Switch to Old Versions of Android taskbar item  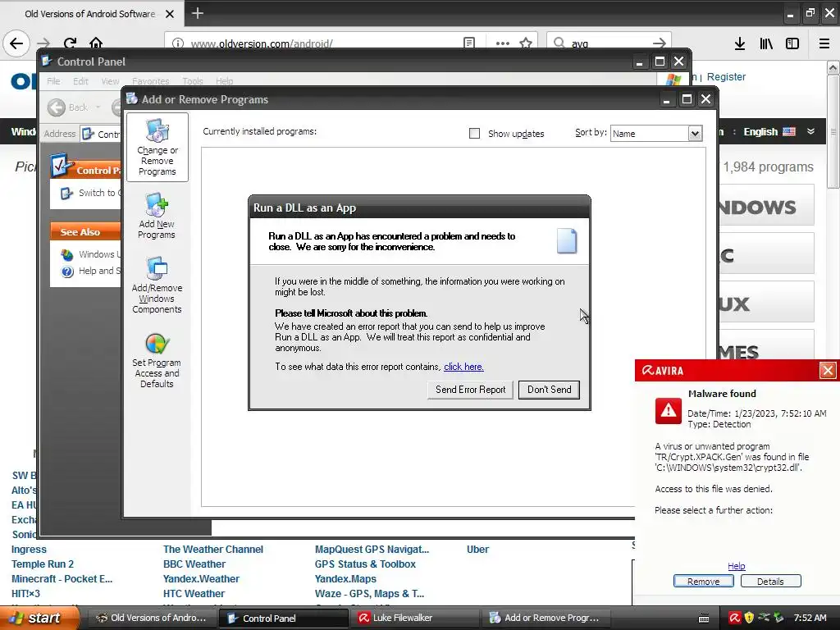[x=152, y=618]
